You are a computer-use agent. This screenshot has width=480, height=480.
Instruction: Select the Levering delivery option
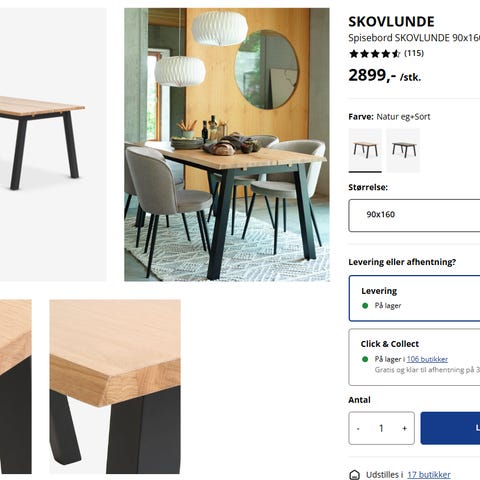point(414,298)
